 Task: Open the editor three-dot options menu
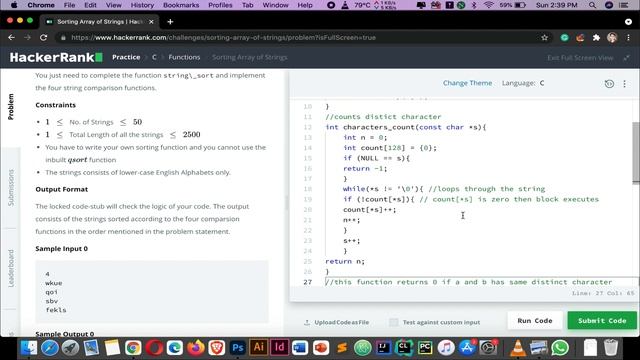tap(624, 84)
